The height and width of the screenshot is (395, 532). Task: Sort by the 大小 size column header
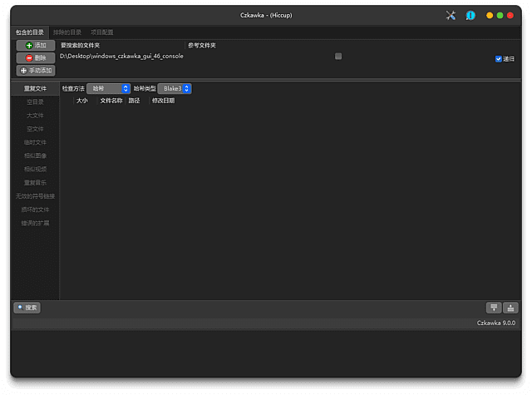[81, 101]
